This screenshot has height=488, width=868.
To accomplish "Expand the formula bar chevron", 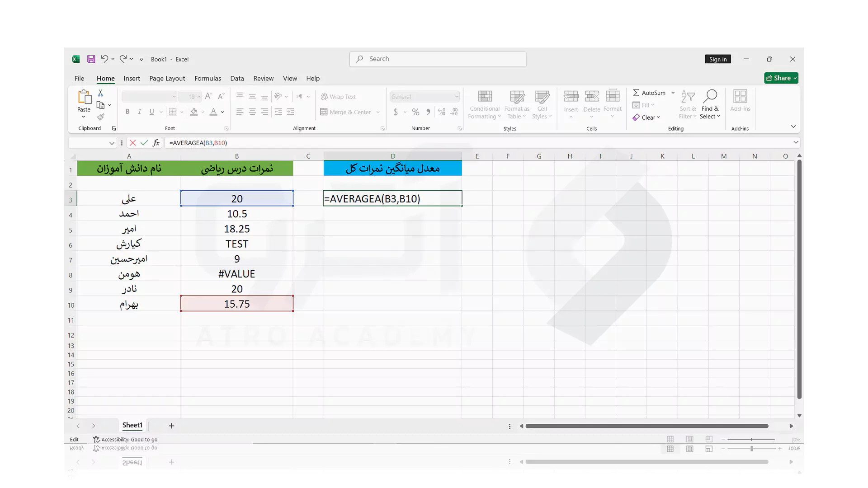I will click(x=796, y=143).
